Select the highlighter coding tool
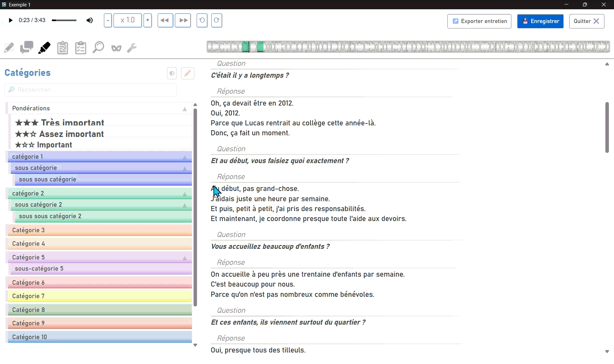 [x=44, y=48]
